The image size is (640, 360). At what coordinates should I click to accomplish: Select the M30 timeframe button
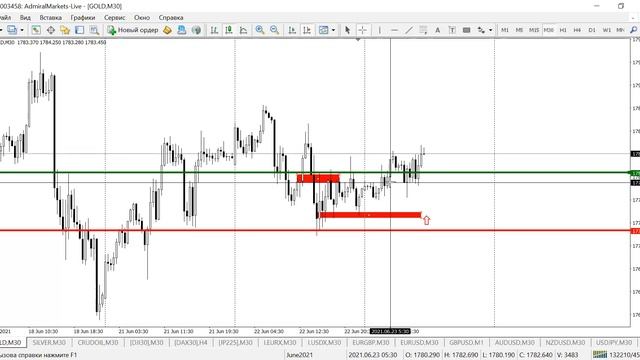[x=549, y=30]
